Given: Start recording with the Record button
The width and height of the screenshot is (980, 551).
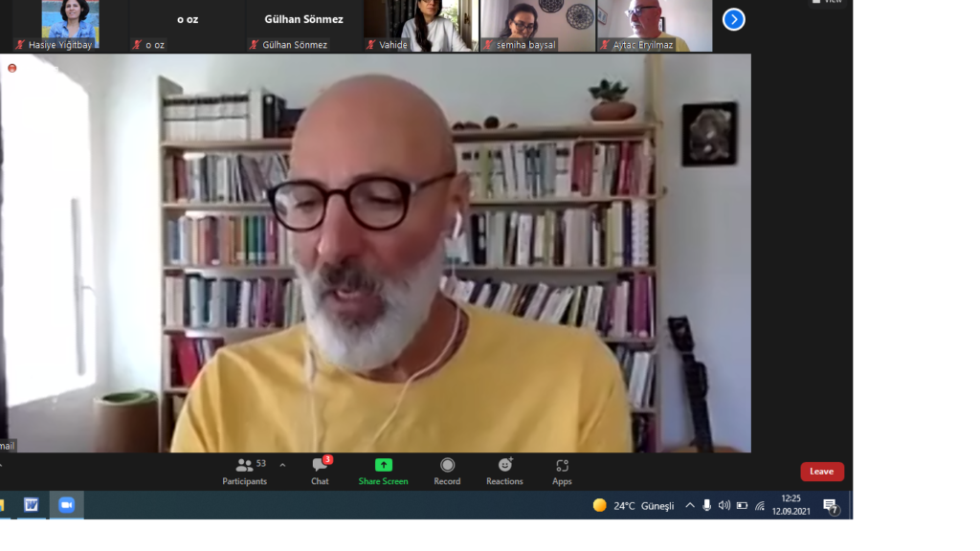Looking at the screenshot, I should 447,471.
